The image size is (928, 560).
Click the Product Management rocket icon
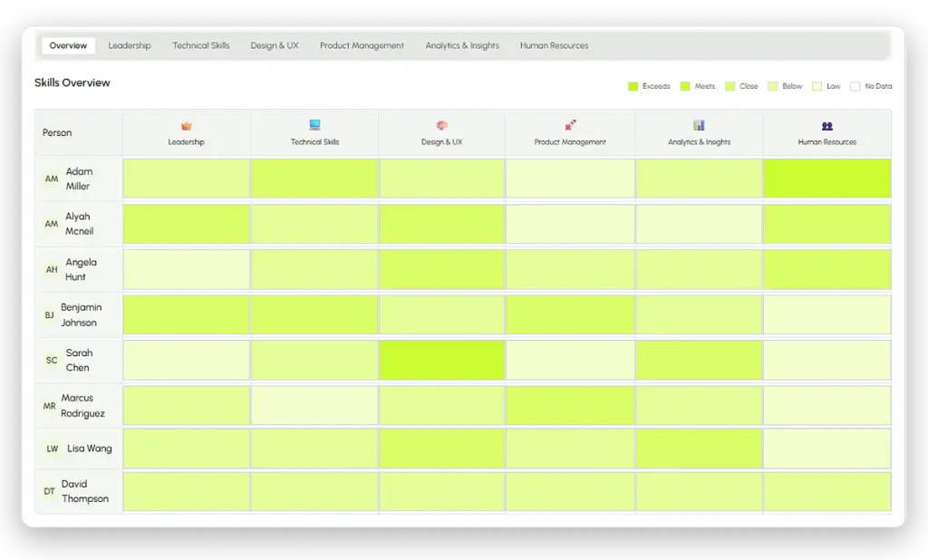pyautogui.click(x=570, y=125)
